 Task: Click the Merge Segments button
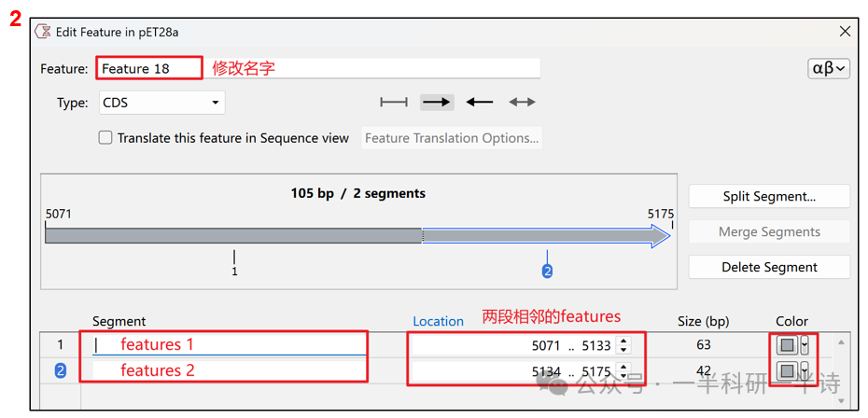point(769,231)
